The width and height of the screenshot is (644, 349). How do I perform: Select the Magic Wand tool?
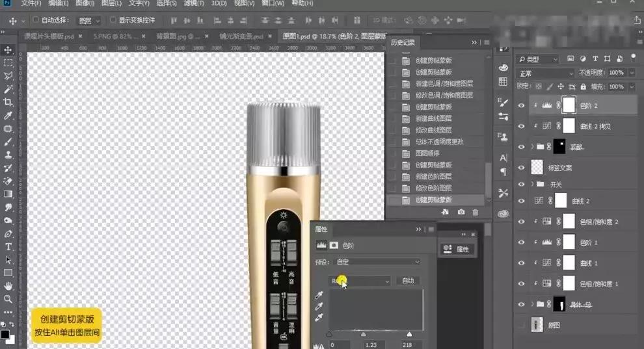click(8, 89)
